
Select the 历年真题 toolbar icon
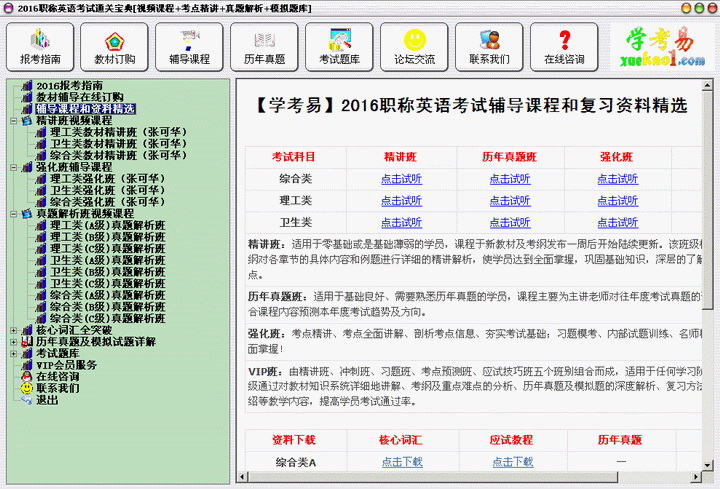click(x=264, y=47)
